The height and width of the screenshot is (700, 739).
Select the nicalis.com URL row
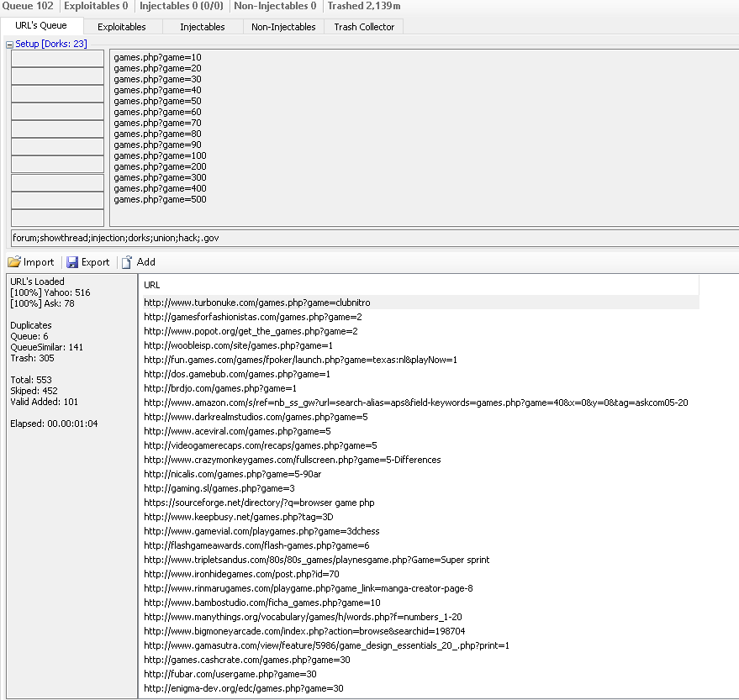tap(421, 474)
